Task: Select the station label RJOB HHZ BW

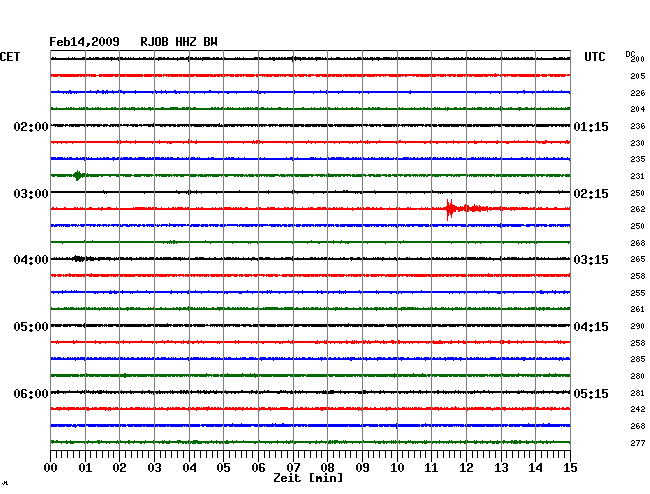Action: 179,42
